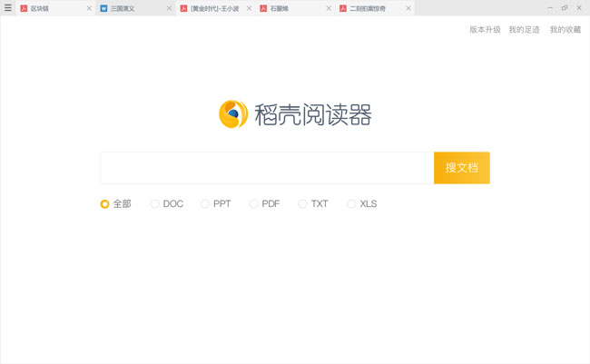Viewport: 590px width, 364px height.
Task: Click the Word icon on 三国演义 tab
Action: click(103, 8)
